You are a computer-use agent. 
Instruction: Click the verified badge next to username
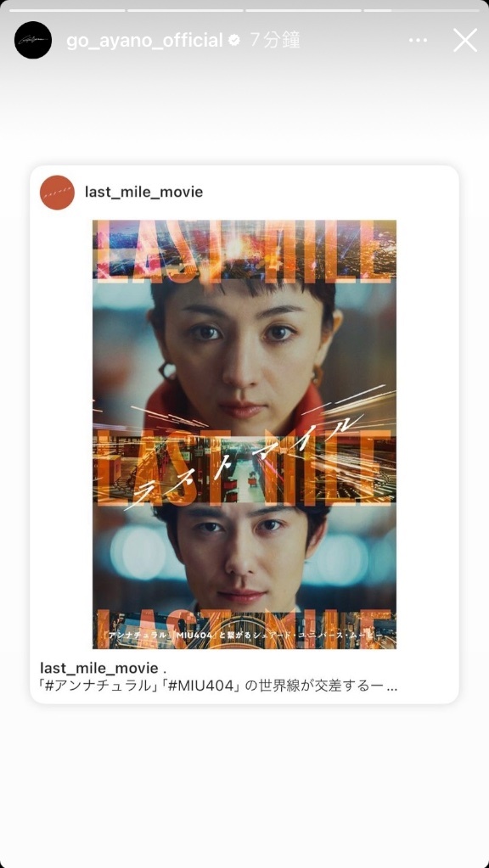[234, 41]
